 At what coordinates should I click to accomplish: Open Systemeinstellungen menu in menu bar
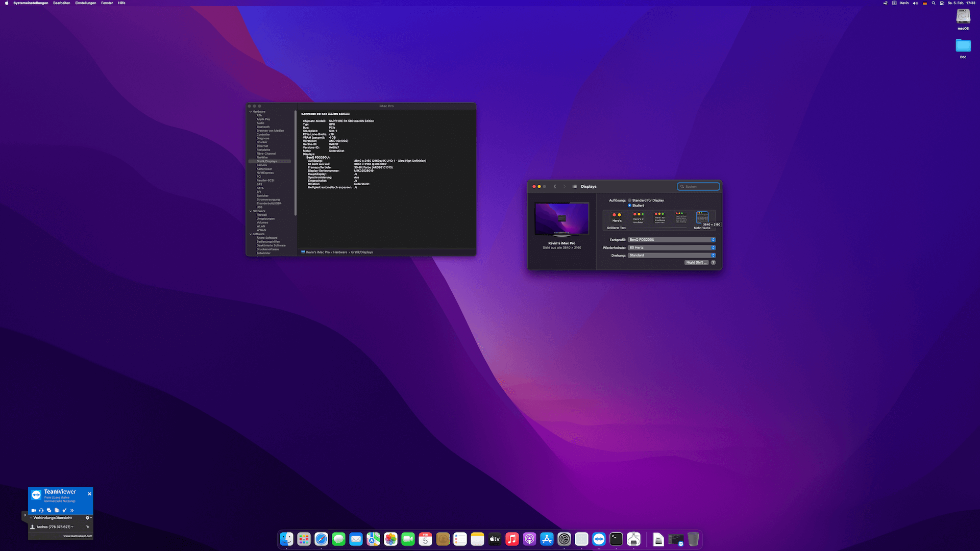(x=31, y=3)
